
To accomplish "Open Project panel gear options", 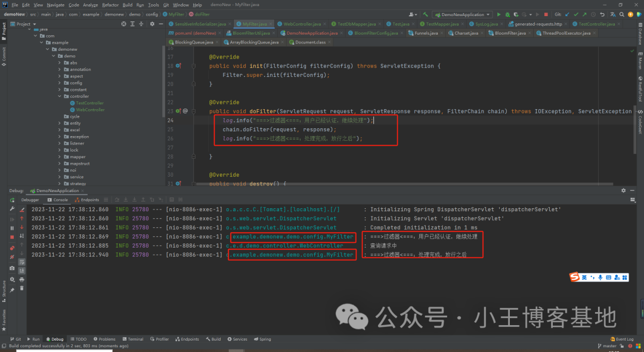I will (x=152, y=24).
